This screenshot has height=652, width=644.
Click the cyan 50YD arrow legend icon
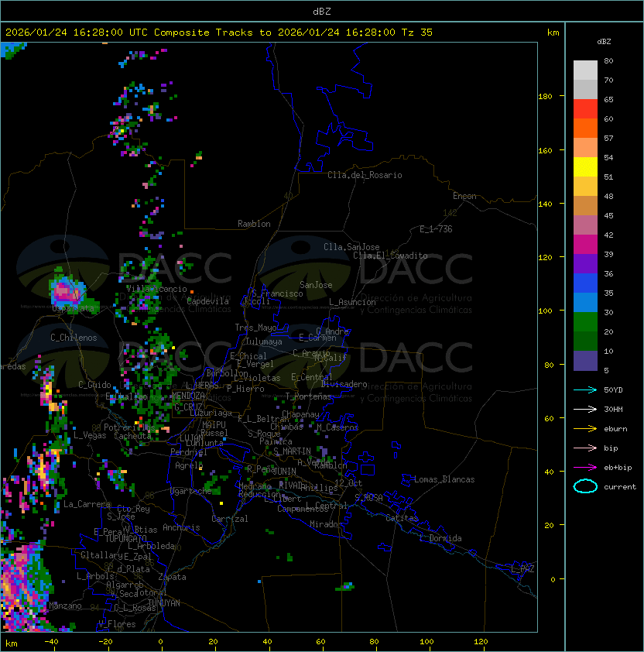pyautogui.click(x=585, y=389)
